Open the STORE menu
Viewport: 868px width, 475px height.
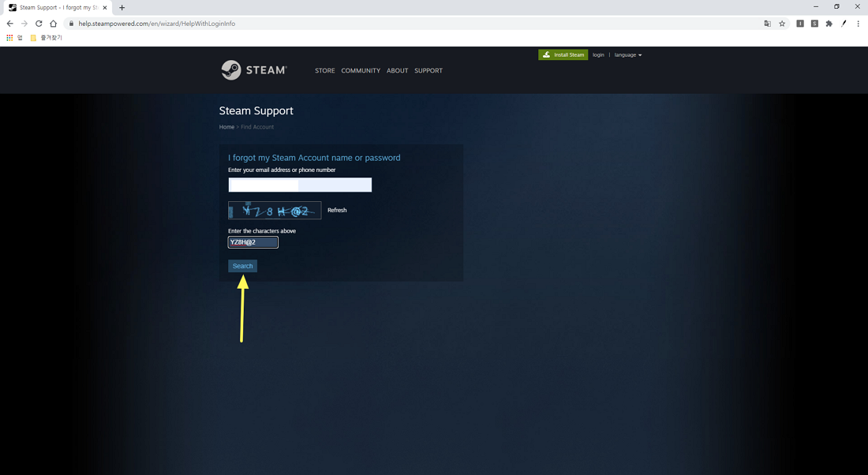[325, 70]
